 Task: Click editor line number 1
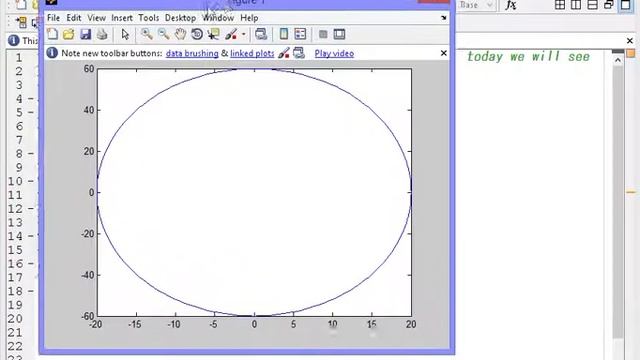click(19, 58)
